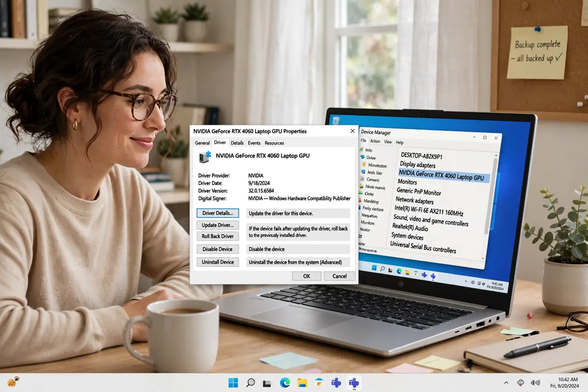Click the Roll Back Driver button
Screen dimensions: 588x392
[218, 236]
